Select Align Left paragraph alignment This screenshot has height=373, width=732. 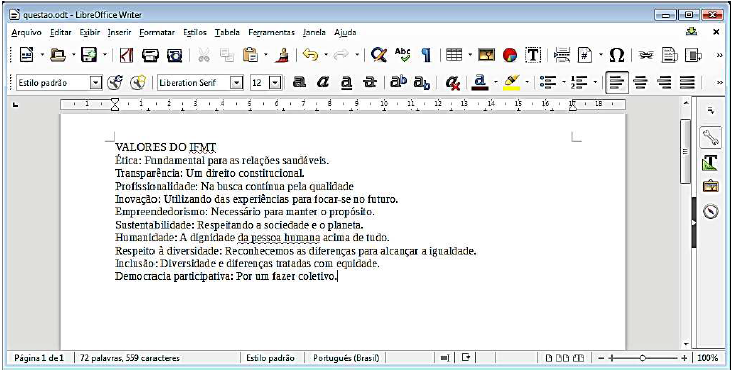pyautogui.click(x=617, y=83)
